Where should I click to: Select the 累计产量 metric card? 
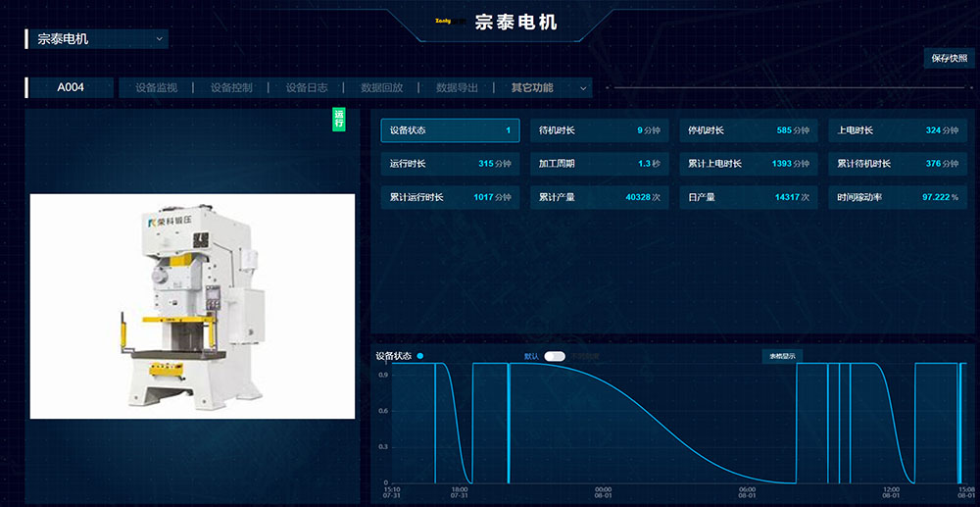click(x=600, y=197)
